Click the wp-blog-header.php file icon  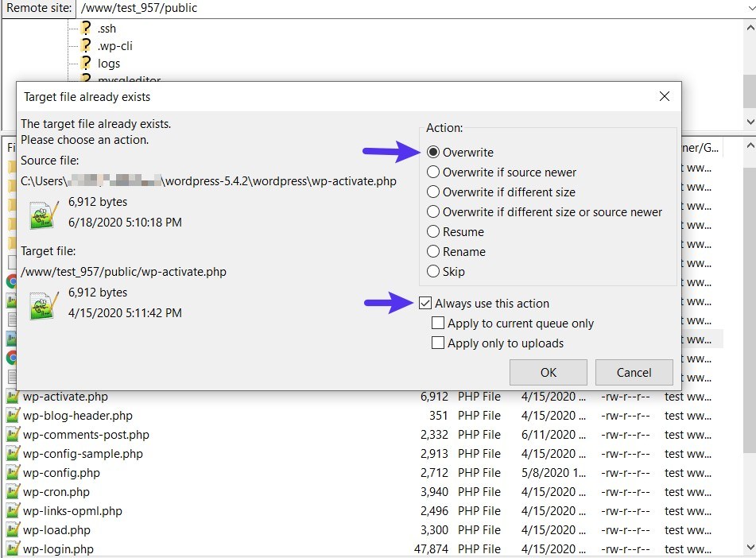pos(13,416)
